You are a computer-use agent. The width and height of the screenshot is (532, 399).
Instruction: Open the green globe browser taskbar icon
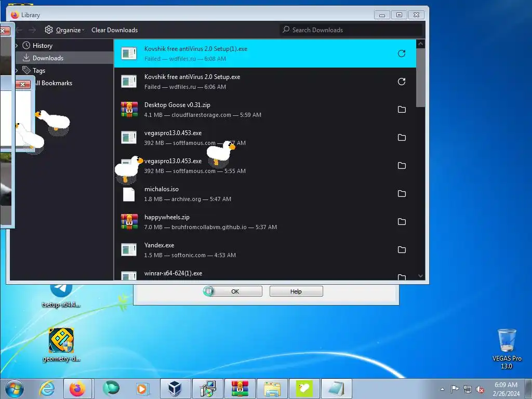[x=111, y=389]
